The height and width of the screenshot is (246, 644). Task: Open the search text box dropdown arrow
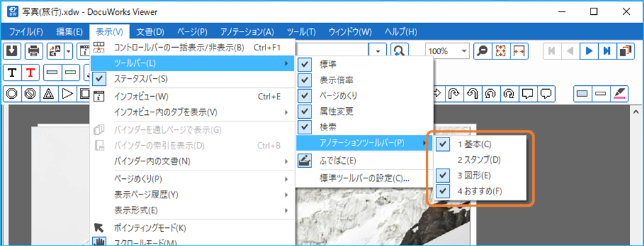pyautogui.click(x=378, y=51)
